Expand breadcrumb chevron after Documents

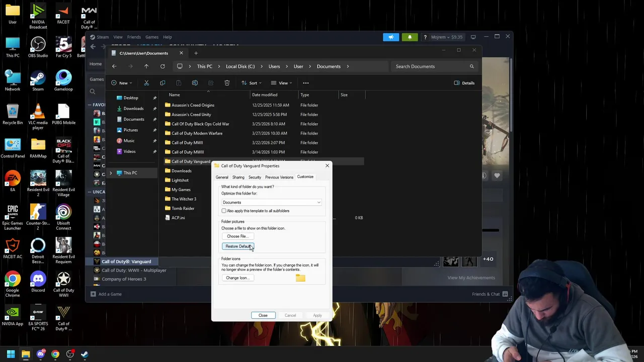point(348,66)
